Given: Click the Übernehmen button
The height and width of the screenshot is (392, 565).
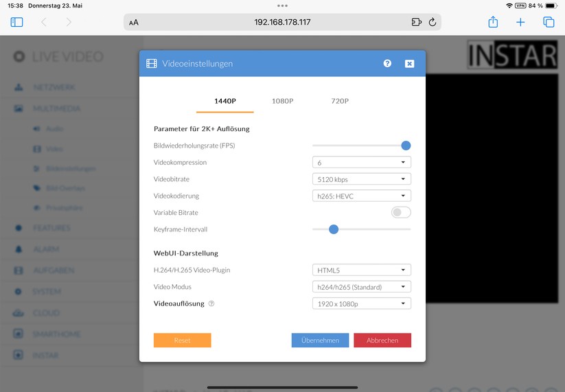Looking at the screenshot, I should [x=320, y=340].
